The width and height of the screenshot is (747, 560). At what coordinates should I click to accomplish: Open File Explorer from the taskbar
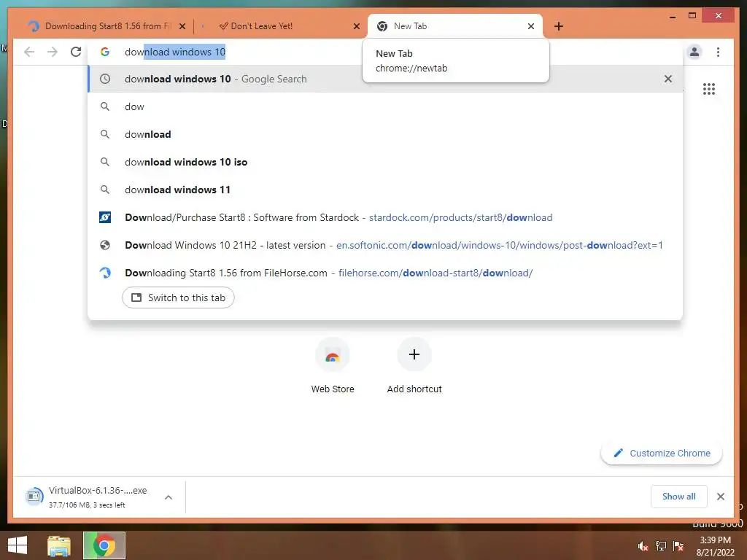click(59, 545)
